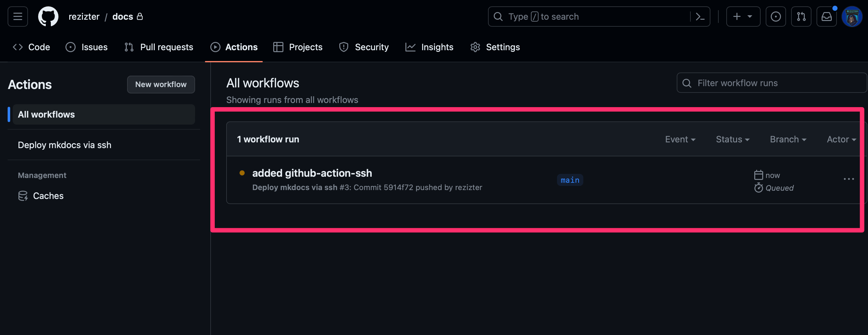Open the hamburger navigation menu
Image resolution: width=868 pixels, height=335 pixels.
[17, 17]
